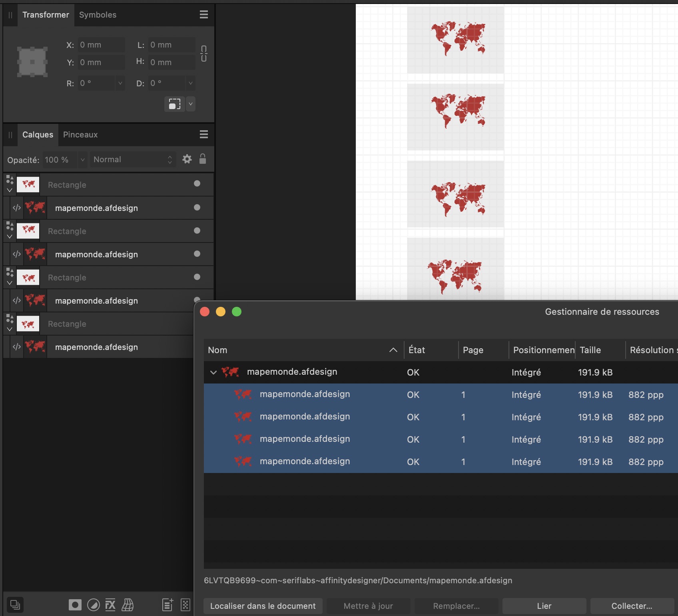Click the embedded-document code icon on topmost mapemonde layer
Viewport: 678px width, 616px height.
17,208
